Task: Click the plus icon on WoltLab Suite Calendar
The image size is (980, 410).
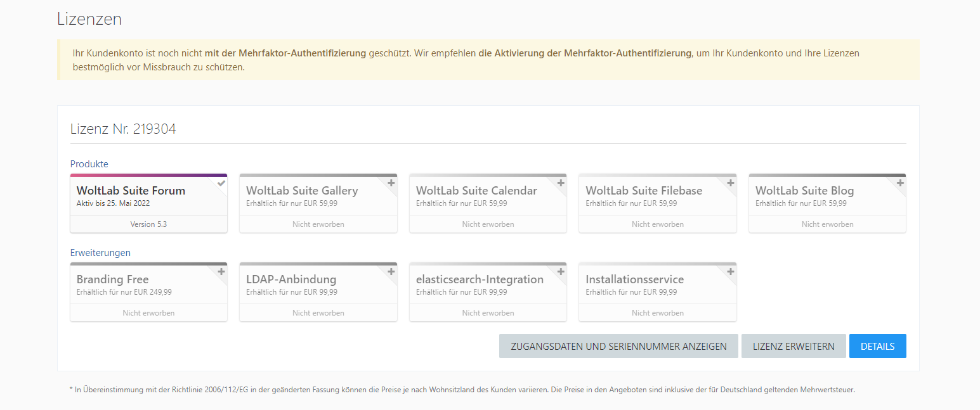Action: pyautogui.click(x=561, y=183)
